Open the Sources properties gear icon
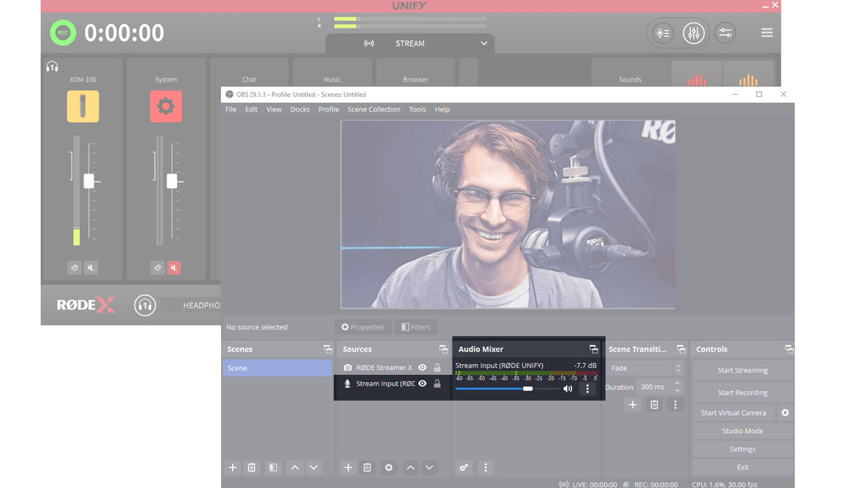Viewport: 868px width, 488px height. coord(389,468)
